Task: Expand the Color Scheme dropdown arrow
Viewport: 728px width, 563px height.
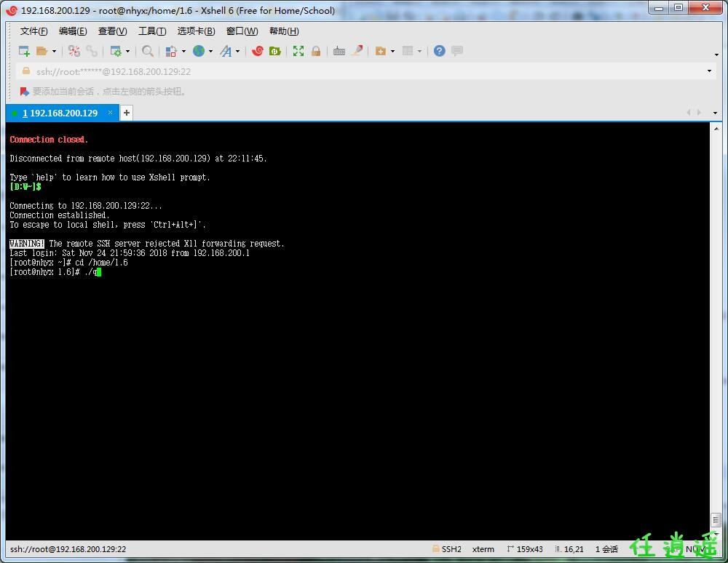Action: coord(184,51)
